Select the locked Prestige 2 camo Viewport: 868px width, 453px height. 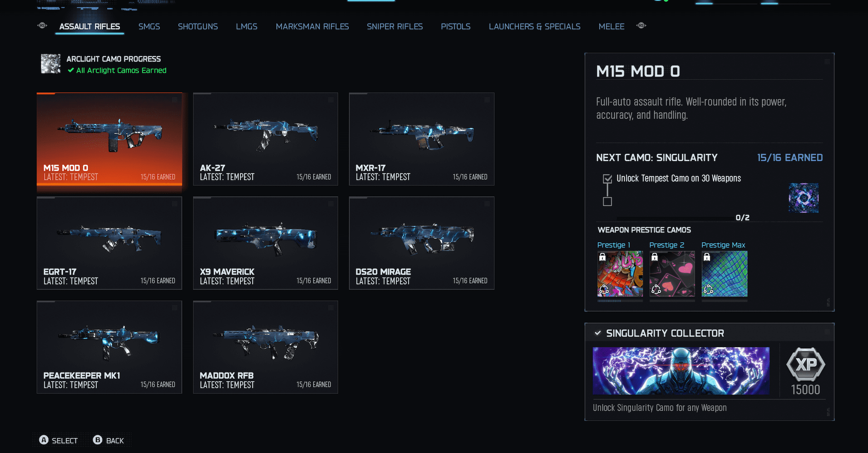[672, 274]
